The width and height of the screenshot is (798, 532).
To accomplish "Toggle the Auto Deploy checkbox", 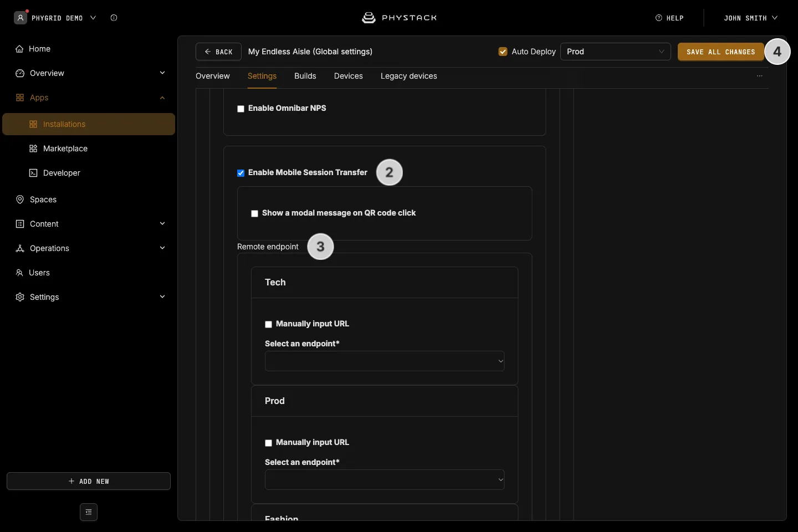I will (x=503, y=52).
